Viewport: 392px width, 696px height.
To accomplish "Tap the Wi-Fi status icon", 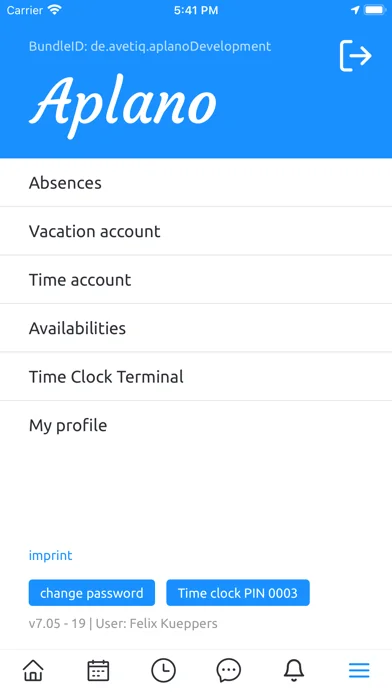I will [55, 10].
